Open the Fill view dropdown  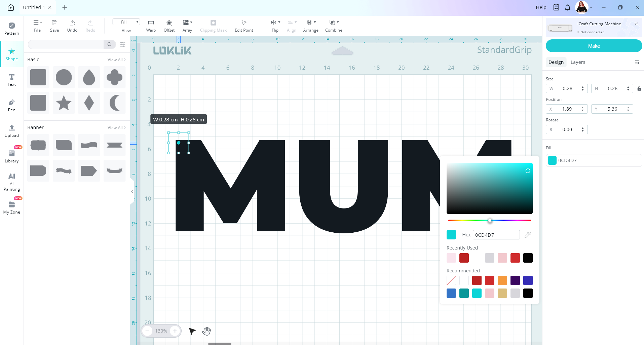point(126,22)
